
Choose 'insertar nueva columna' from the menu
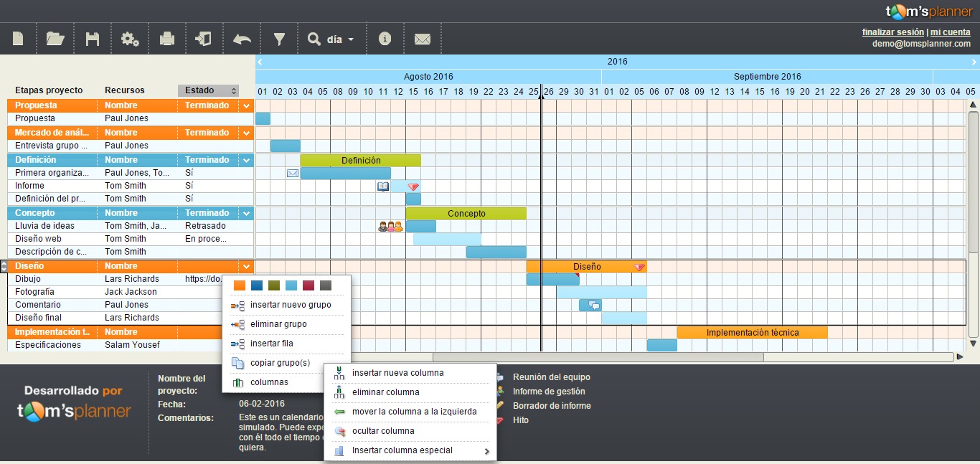396,372
